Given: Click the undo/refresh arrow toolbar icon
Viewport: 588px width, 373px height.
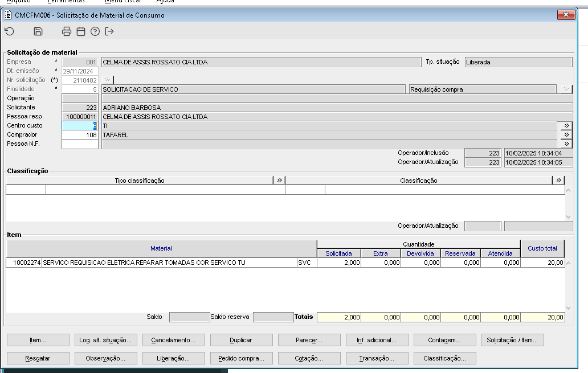Looking at the screenshot, I should pos(9,31).
